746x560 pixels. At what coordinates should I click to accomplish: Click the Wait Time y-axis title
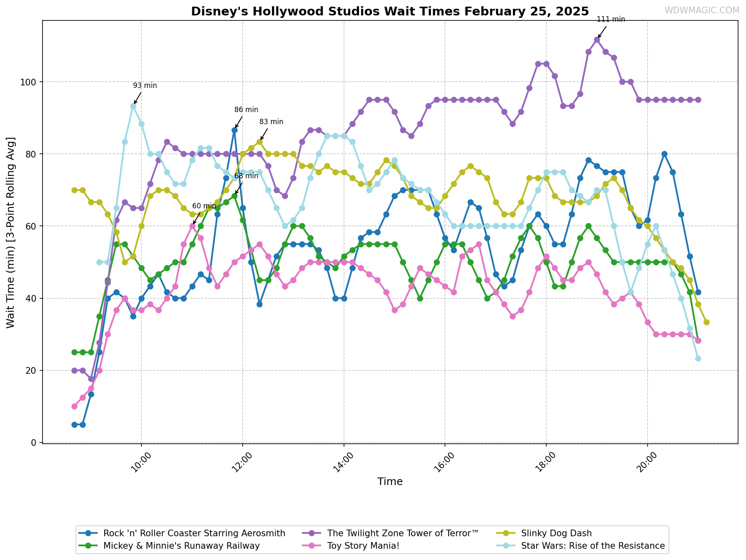[x=10, y=232]
